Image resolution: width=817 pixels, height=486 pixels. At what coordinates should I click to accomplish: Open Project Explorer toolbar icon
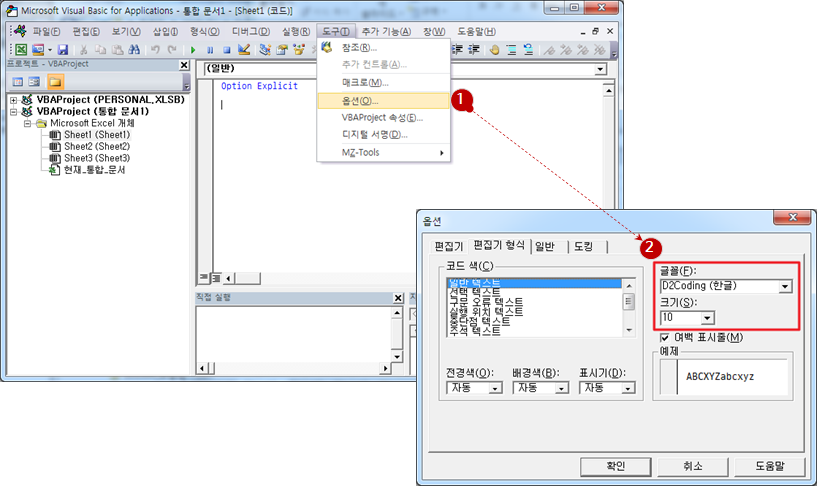[265, 49]
